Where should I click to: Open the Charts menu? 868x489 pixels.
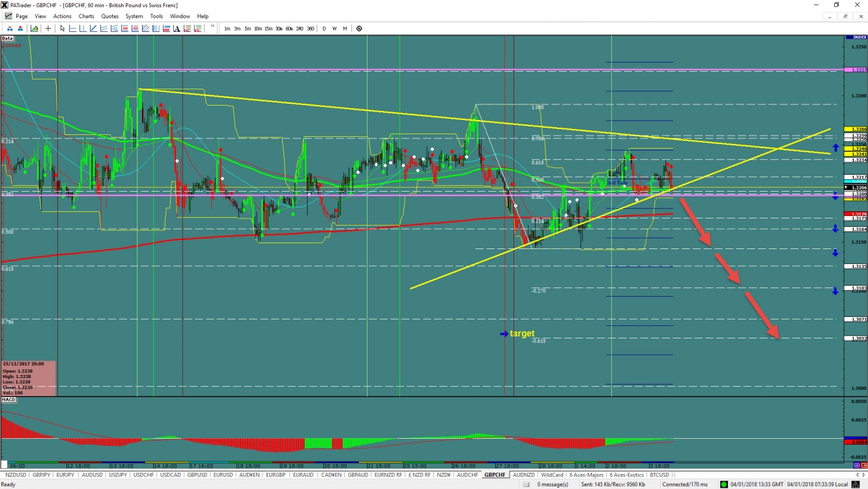tap(86, 16)
